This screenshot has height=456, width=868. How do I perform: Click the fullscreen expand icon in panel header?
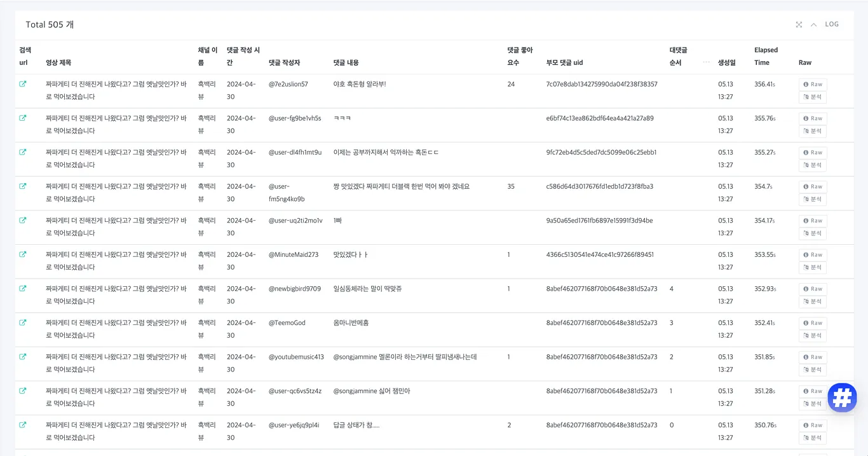[x=799, y=25]
